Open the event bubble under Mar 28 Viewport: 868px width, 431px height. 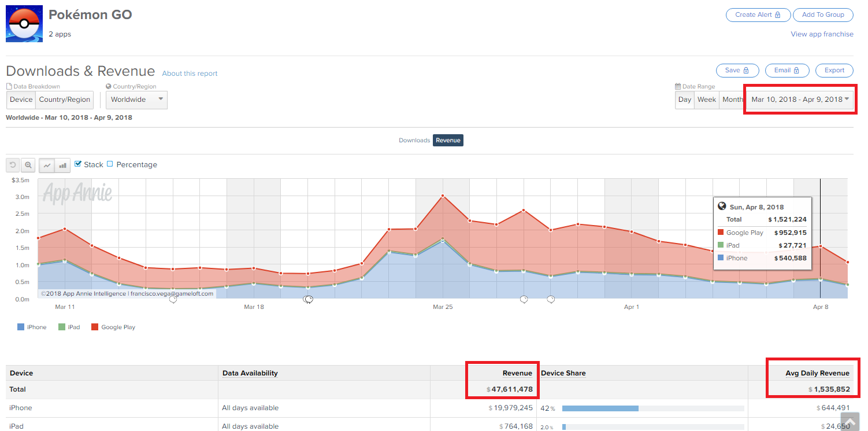click(x=524, y=299)
